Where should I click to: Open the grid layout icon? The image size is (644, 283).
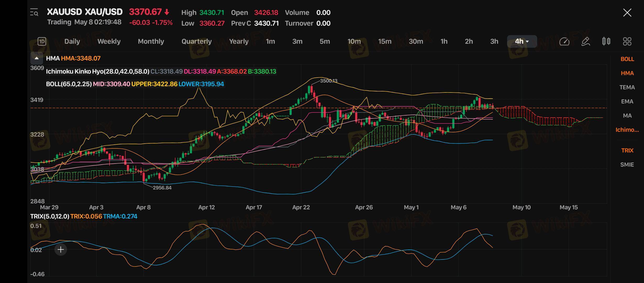click(627, 41)
